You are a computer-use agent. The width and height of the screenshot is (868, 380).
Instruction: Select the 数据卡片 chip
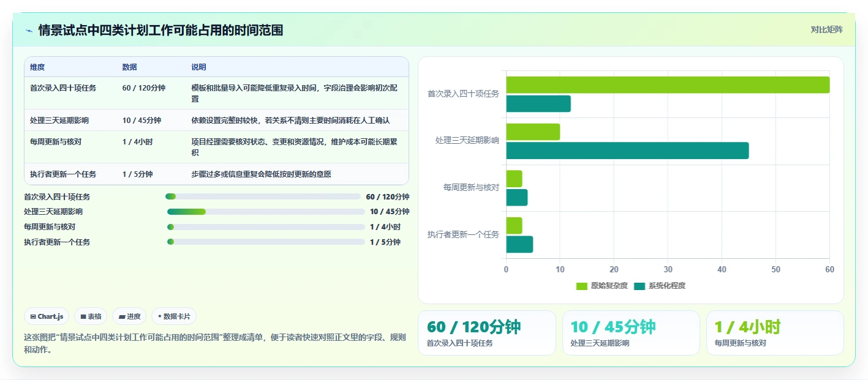point(174,316)
